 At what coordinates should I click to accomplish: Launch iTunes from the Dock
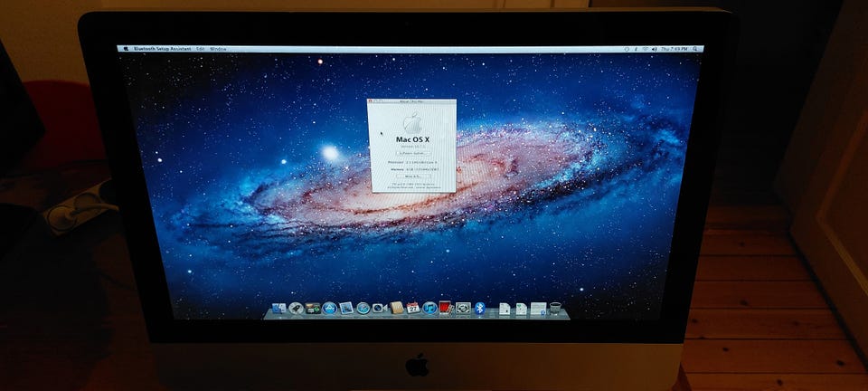pos(430,308)
